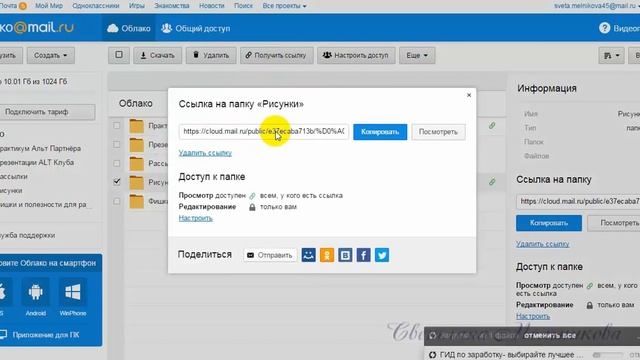Uncheck the checked Рисунки folder checkbox

[117, 182]
